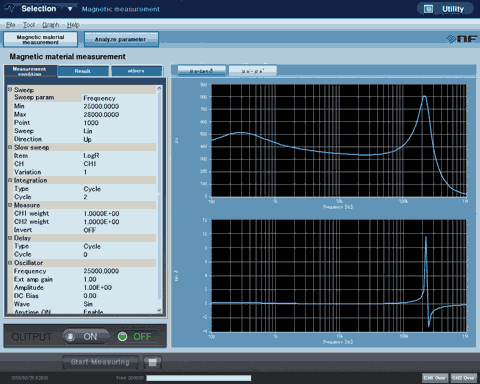
Task: Click the upper μs frequency plot
Action: (339, 140)
